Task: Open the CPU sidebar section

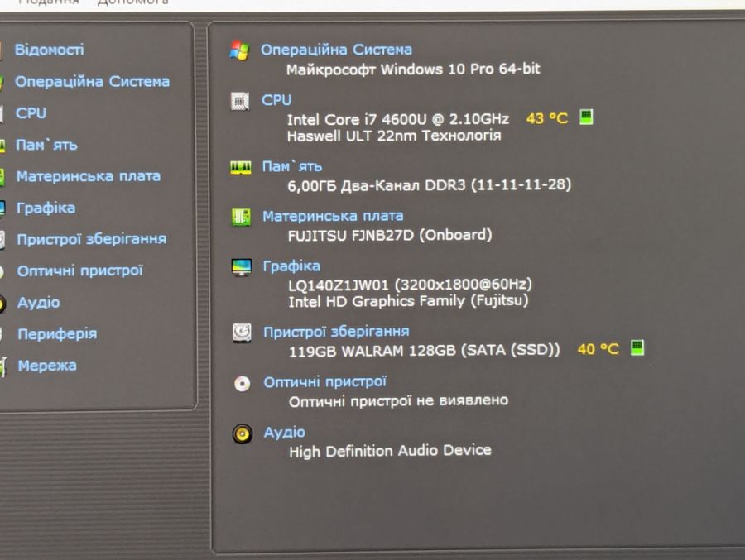Action: click(x=31, y=113)
